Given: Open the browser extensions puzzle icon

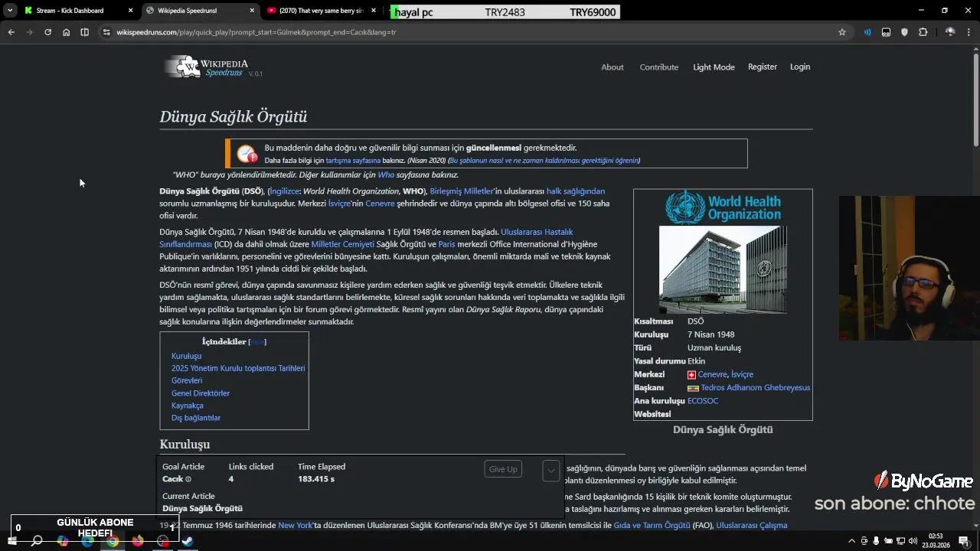Looking at the screenshot, I should click(923, 32).
